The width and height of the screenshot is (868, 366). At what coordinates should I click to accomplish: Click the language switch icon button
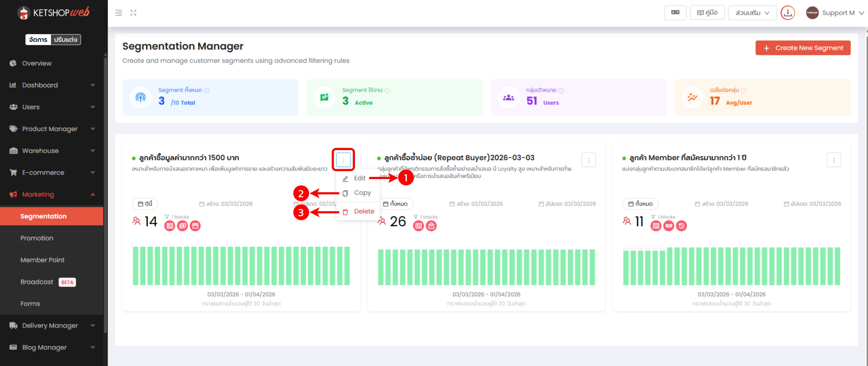(x=675, y=13)
